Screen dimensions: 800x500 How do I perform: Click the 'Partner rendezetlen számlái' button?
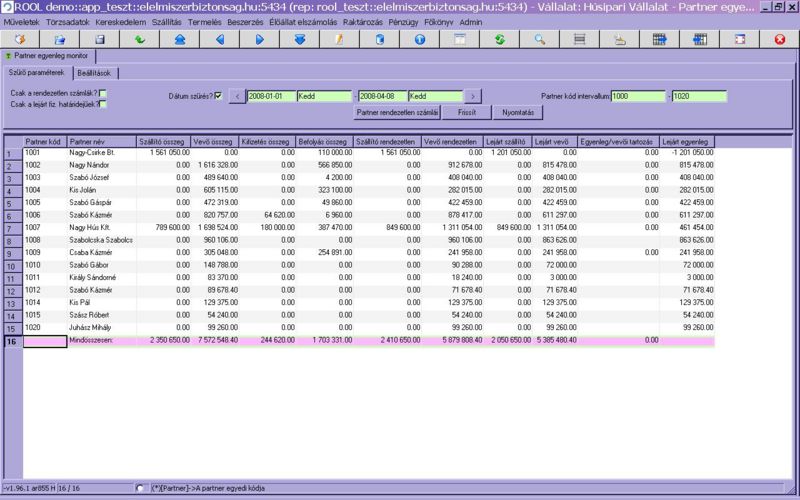tap(397, 113)
